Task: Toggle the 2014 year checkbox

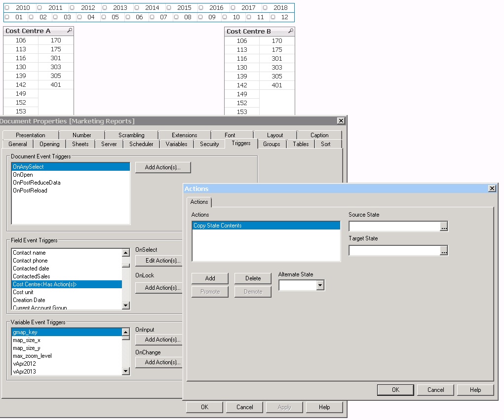Action: click(x=137, y=8)
